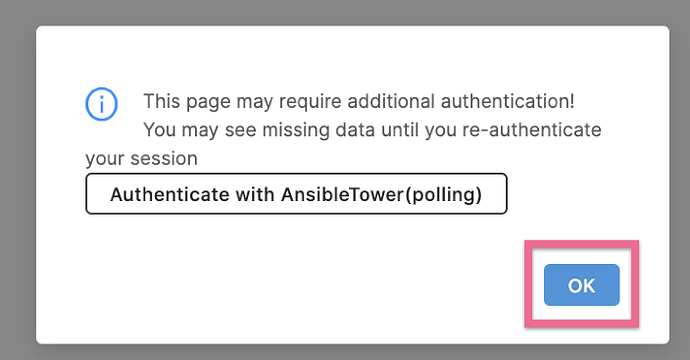The height and width of the screenshot is (360, 690).
Task: Click the 'your session' text
Action: (x=141, y=158)
